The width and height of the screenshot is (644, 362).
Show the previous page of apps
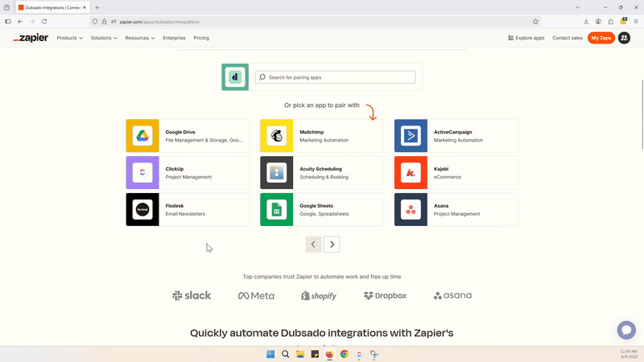313,245
